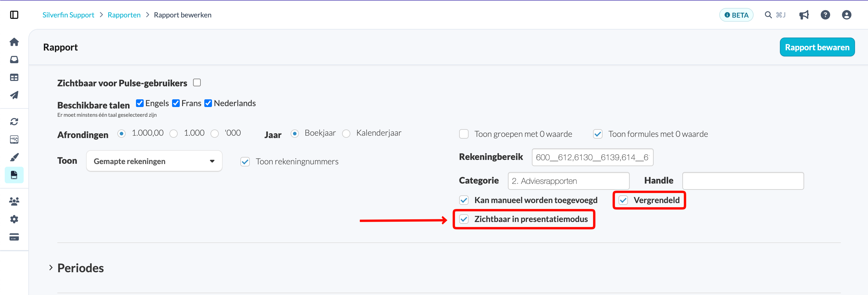Open the inbox tray icon
This screenshot has height=295, width=868.
[14, 60]
